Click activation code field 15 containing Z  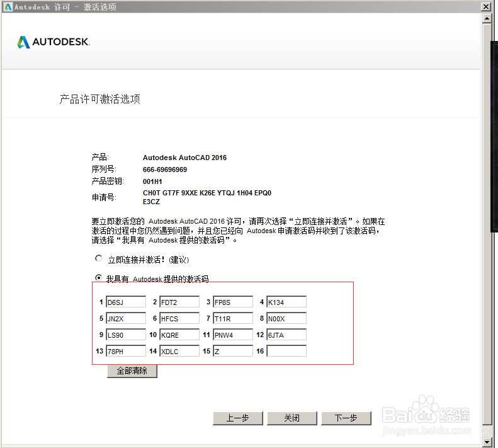pos(233,351)
